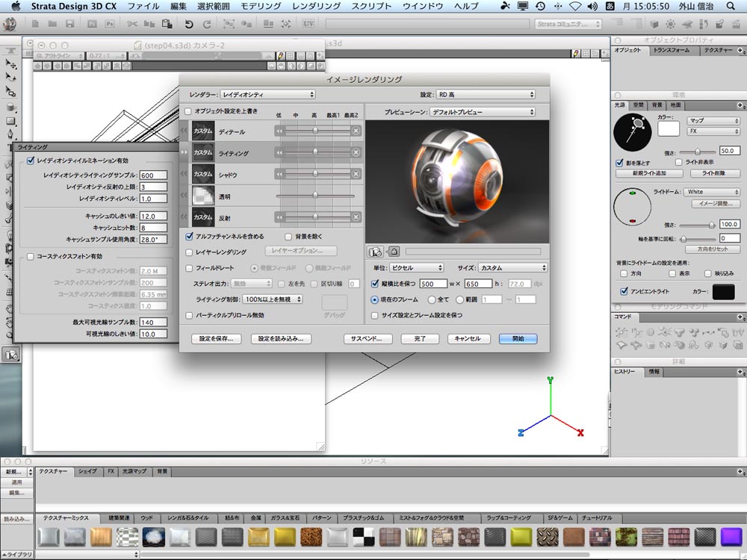Click the New document icon in toolbar

point(35,24)
